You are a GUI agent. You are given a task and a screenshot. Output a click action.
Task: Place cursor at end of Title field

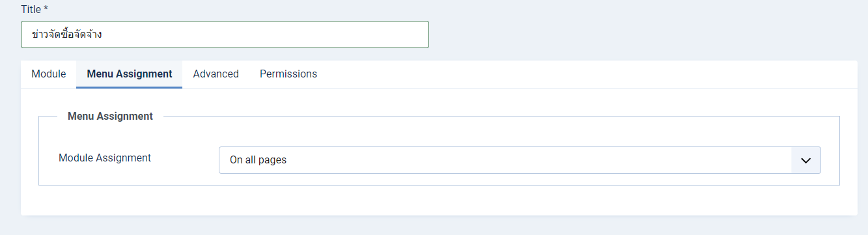(417, 35)
